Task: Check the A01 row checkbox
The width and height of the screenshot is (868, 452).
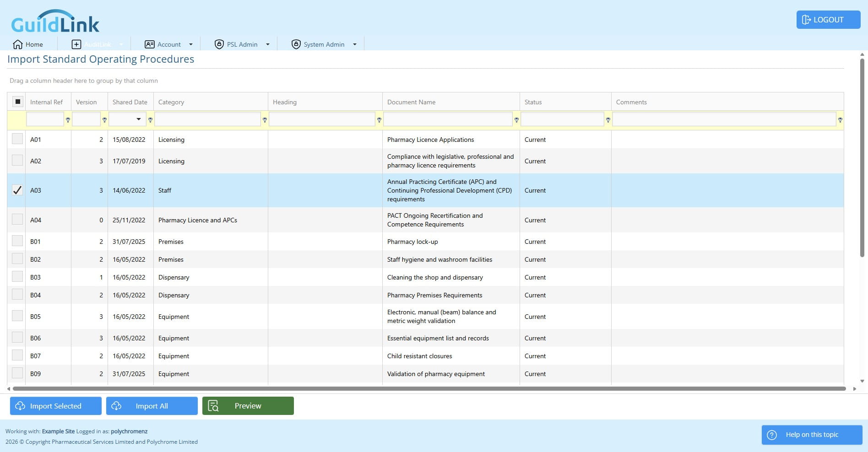Action: 17,139
